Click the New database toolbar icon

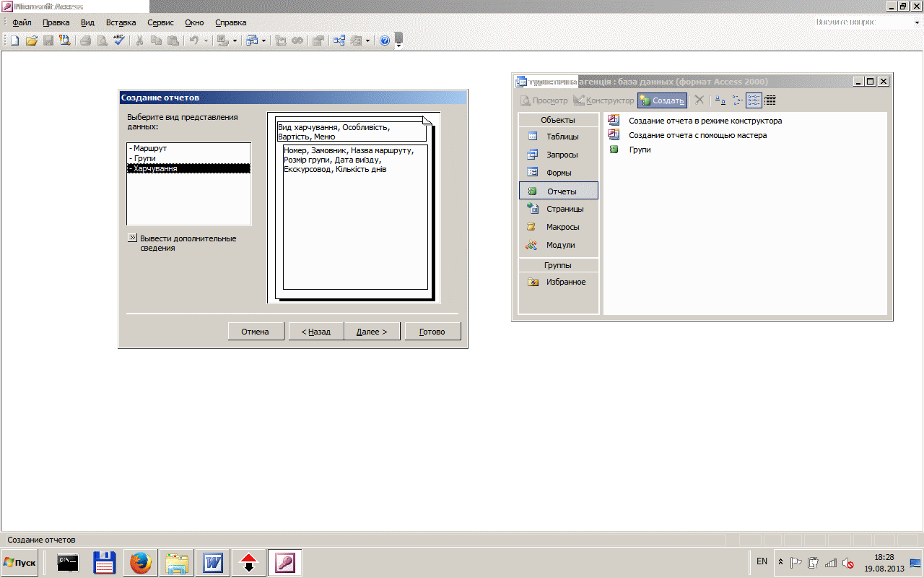coord(15,41)
